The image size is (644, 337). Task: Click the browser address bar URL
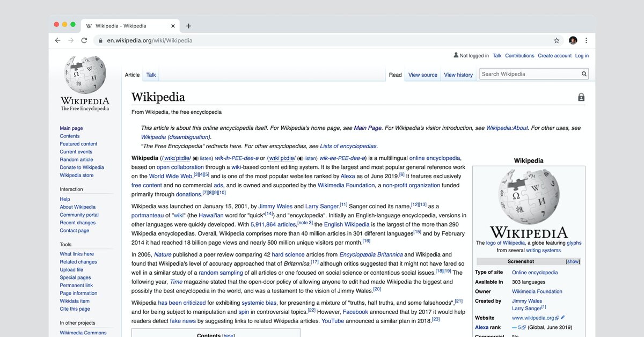click(x=149, y=40)
